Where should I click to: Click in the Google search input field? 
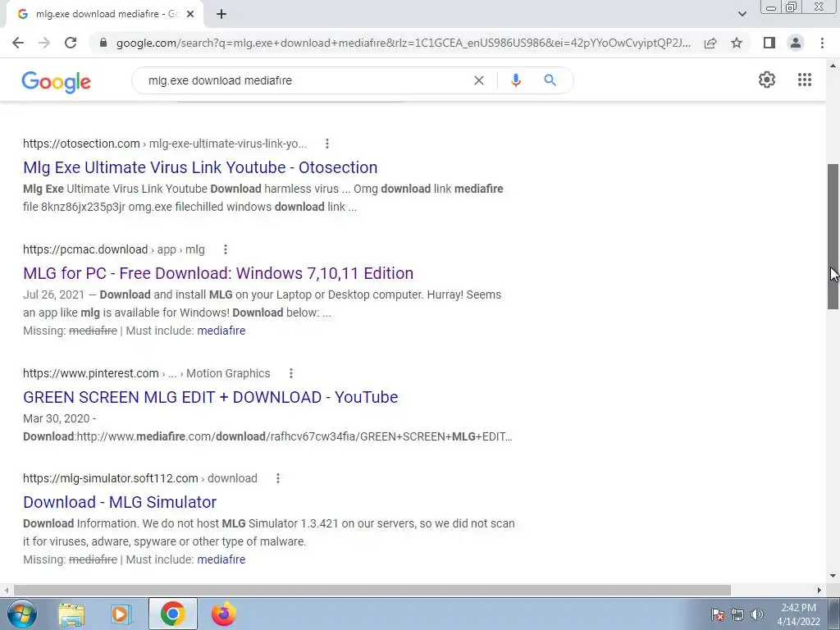pyautogui.click(x=305, y=80)
